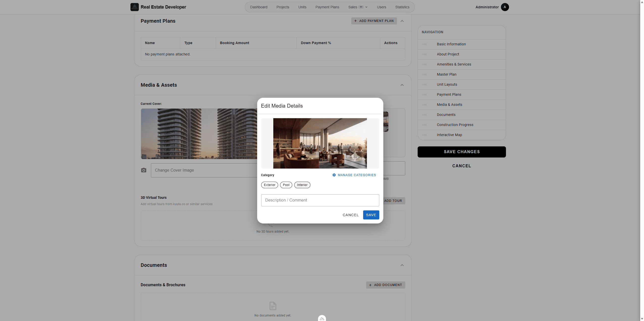Click the Add Payment Plan button

374,21
